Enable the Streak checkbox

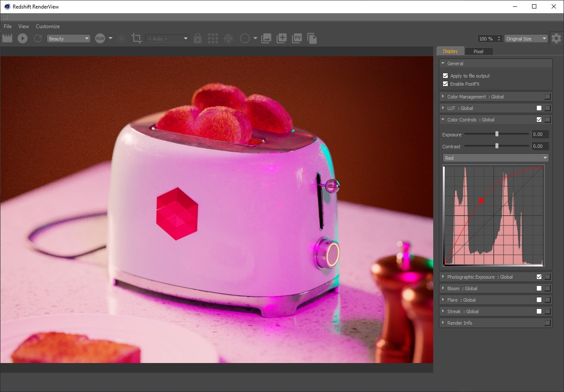pyautogui.click(x=539, y=311)
